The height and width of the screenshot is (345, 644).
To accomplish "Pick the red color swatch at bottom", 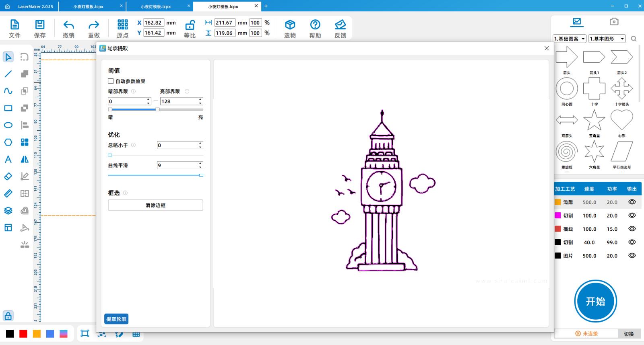I will pos(23,334).
